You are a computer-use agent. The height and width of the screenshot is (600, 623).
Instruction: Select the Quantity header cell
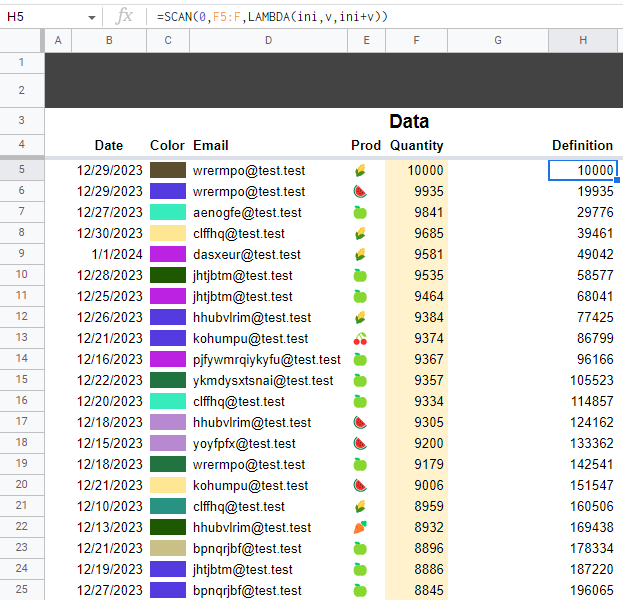point(416,146)
